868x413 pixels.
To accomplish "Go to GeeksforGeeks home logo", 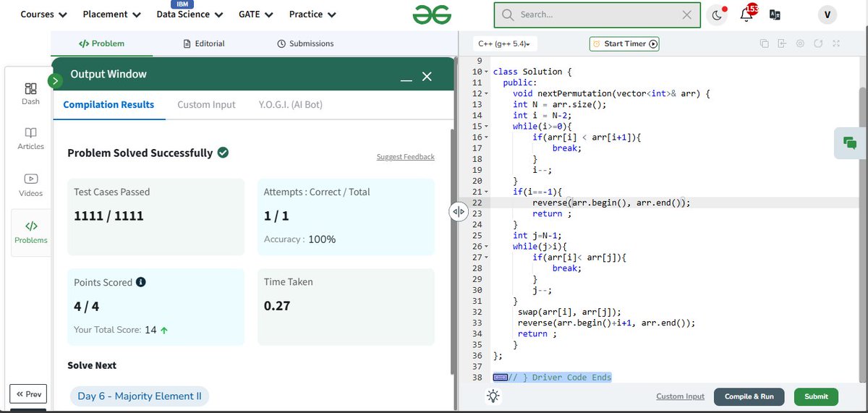I will 432,14.
